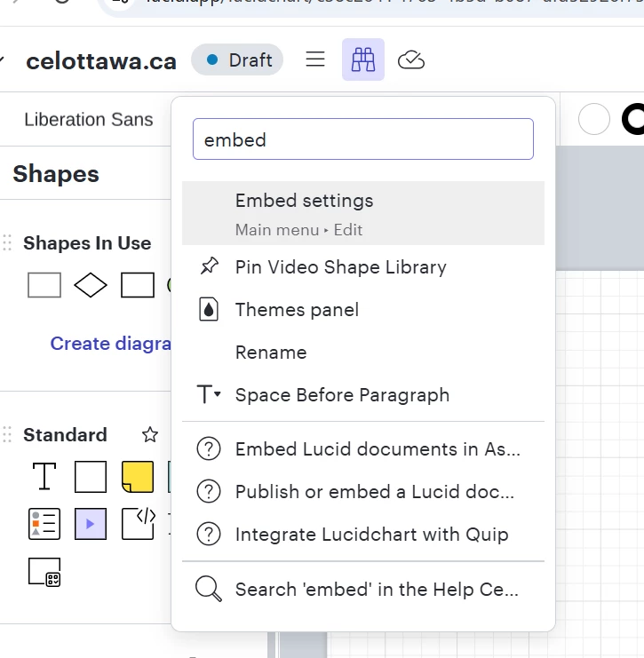644x658 pixels.
Task: Click the Create diagram link
Action: click(110, 344)
